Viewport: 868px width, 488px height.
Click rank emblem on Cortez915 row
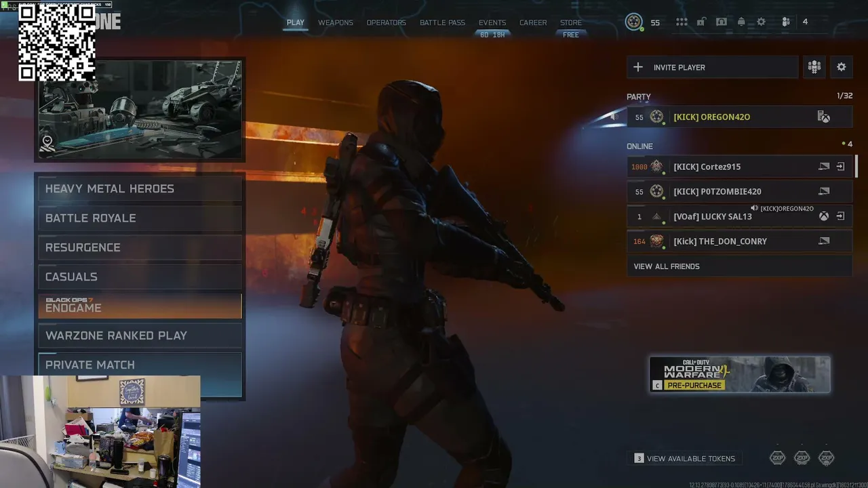(656, 167)
